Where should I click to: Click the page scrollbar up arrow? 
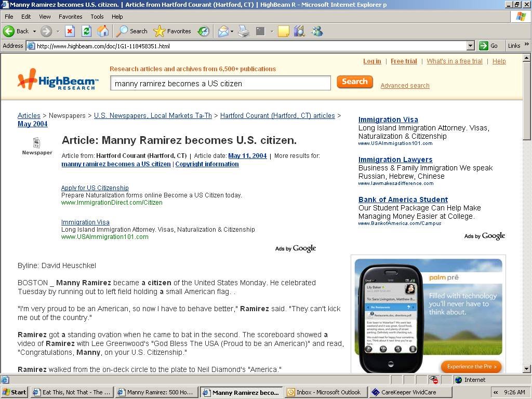[527, 58]
